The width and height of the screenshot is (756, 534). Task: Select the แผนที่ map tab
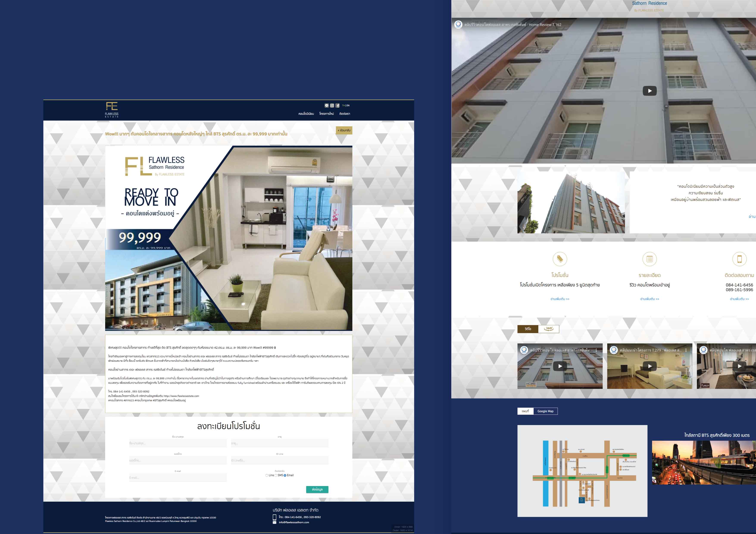[x=525, y=411]
